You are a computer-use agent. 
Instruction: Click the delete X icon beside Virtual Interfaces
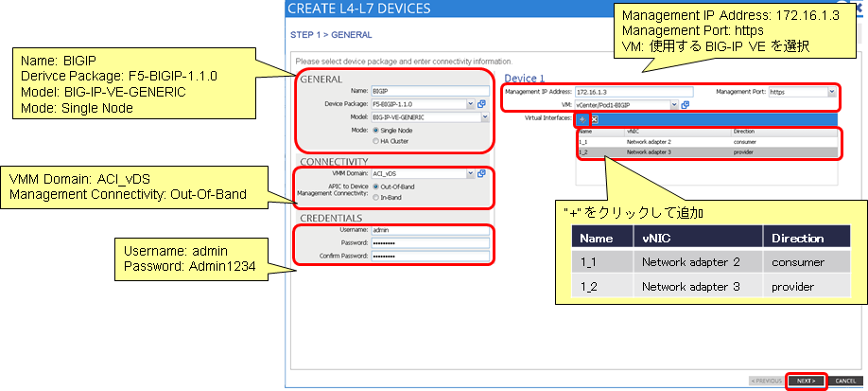[x=594, y=119]
